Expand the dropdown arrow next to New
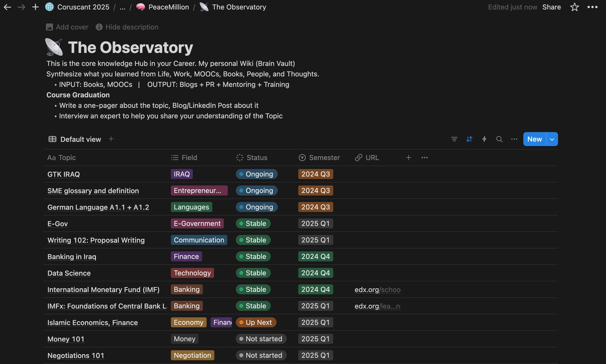Screen dimensions: 606x364 point(552,139)
